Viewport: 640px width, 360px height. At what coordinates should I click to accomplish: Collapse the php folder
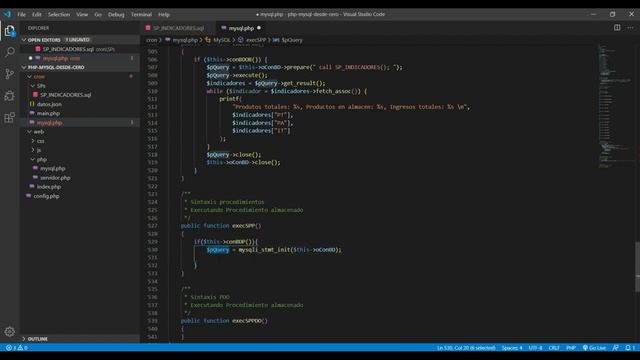(x=42, y=159)
